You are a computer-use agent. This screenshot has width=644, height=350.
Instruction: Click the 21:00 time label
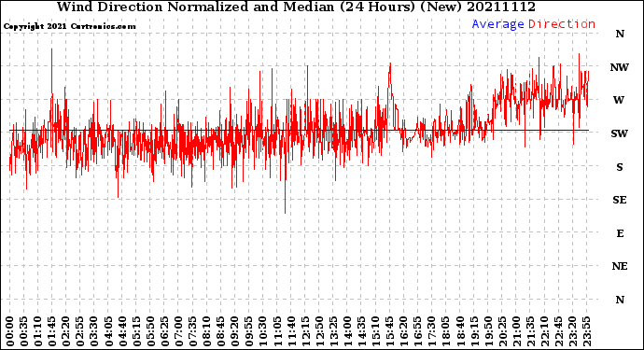pos(516,331)
